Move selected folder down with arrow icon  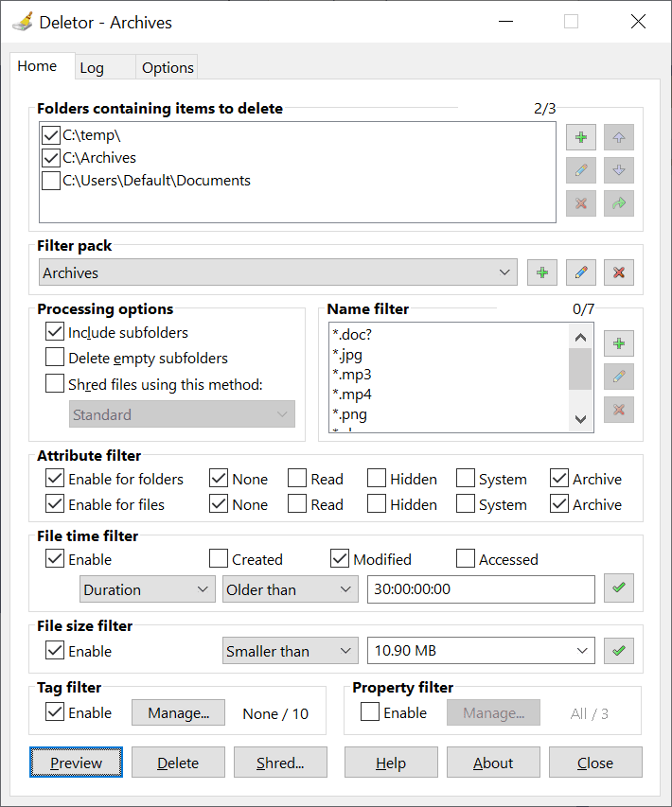click(619, 170)
